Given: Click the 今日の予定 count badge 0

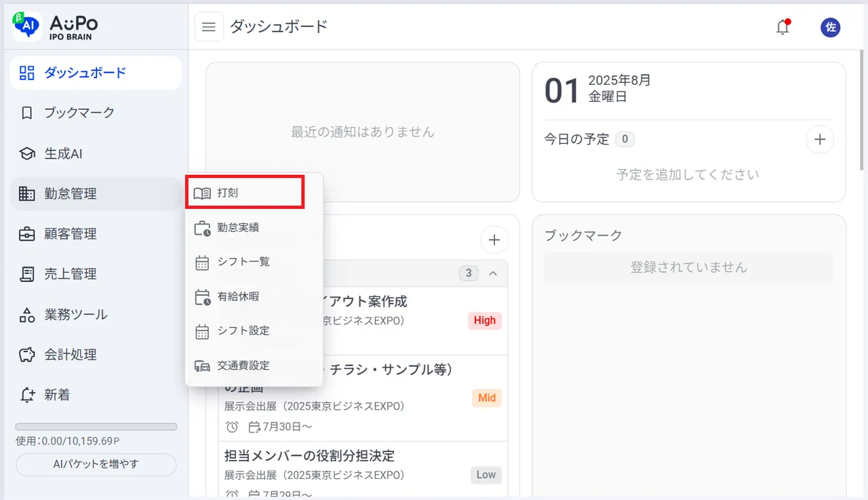Looking at the screenshot, I should (x=625, y=140).
